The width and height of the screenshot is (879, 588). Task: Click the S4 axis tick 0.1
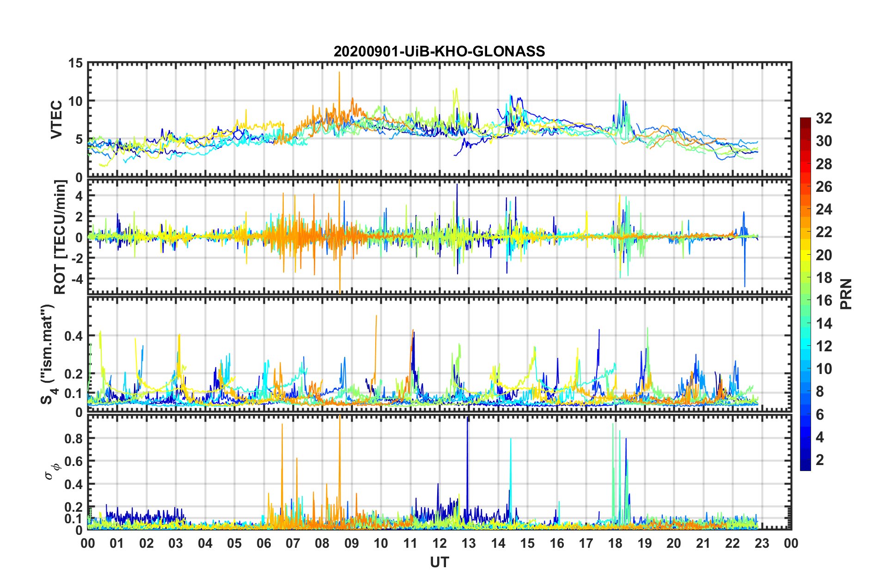point(74,393)
